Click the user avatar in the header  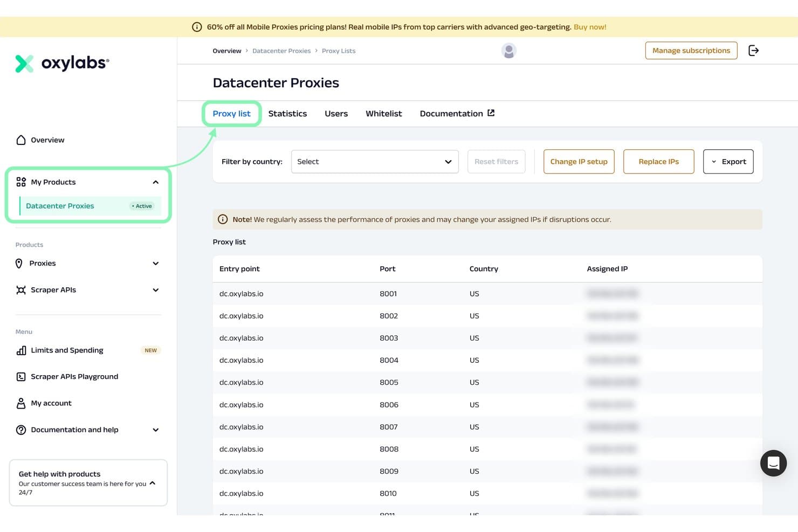[509, 51]
